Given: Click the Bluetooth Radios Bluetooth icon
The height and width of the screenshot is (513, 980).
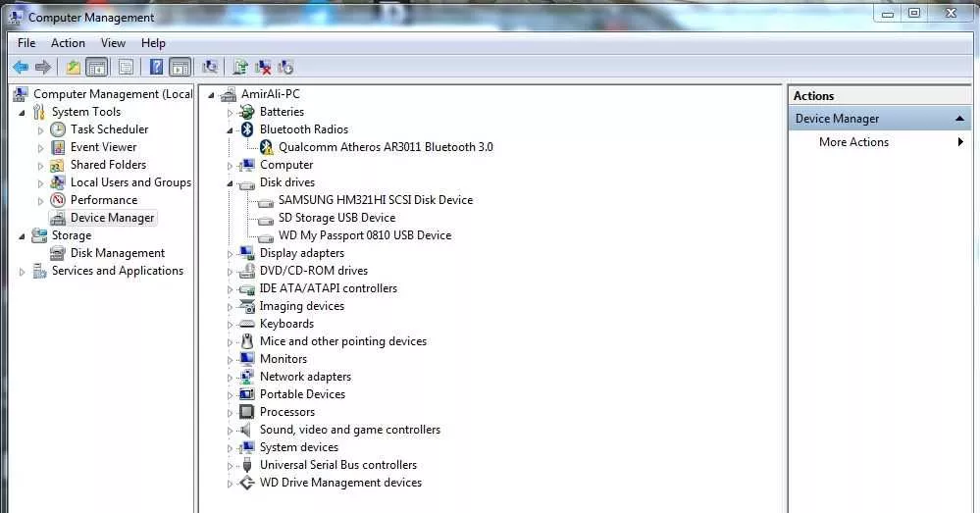Looking at the screenshot, I should [x=247, y=129].
